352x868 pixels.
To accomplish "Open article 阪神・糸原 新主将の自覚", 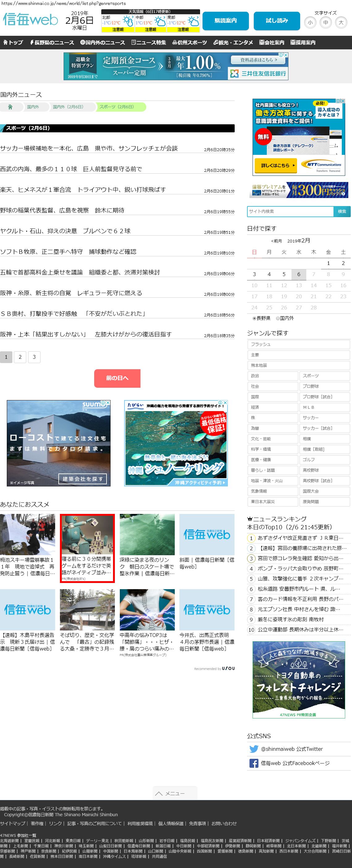I will pos(71,293).
